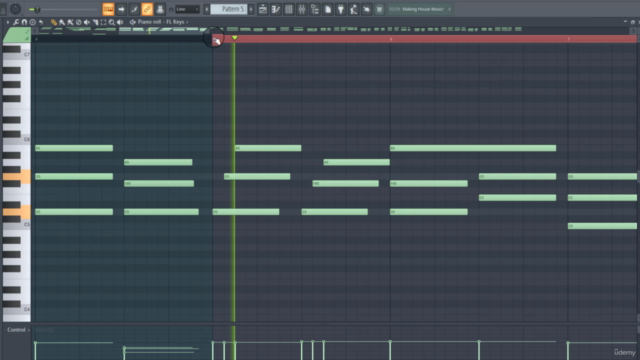
Task: Open the shopping cart content library icon
Action: point(380,9)
